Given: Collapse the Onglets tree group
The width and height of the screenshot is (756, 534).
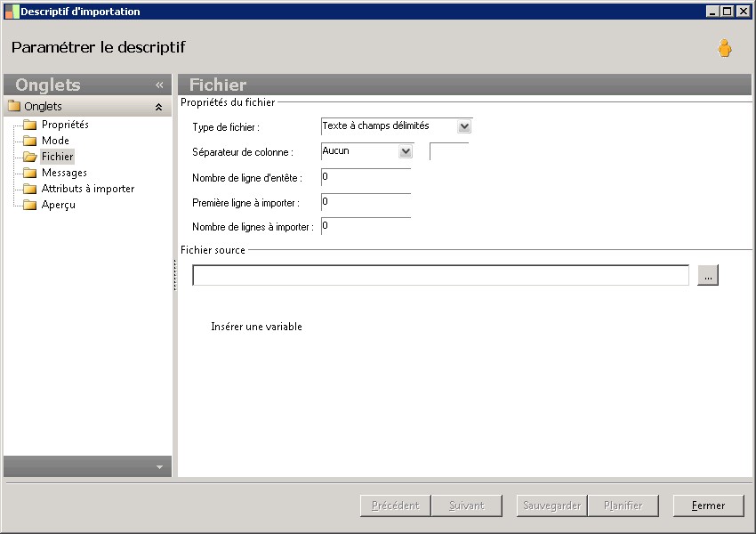Looking at the screenshot, I should click(x=158, y=107).
